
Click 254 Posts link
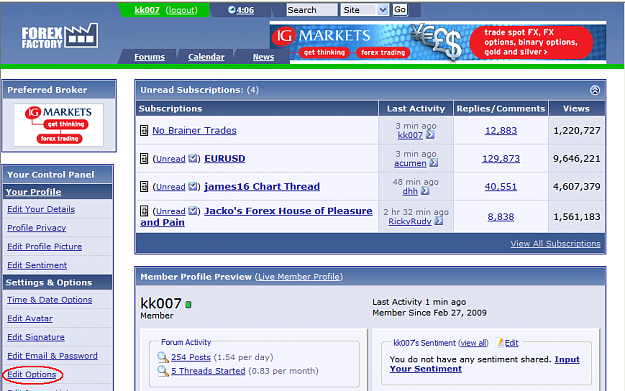(x=191, y=357)
